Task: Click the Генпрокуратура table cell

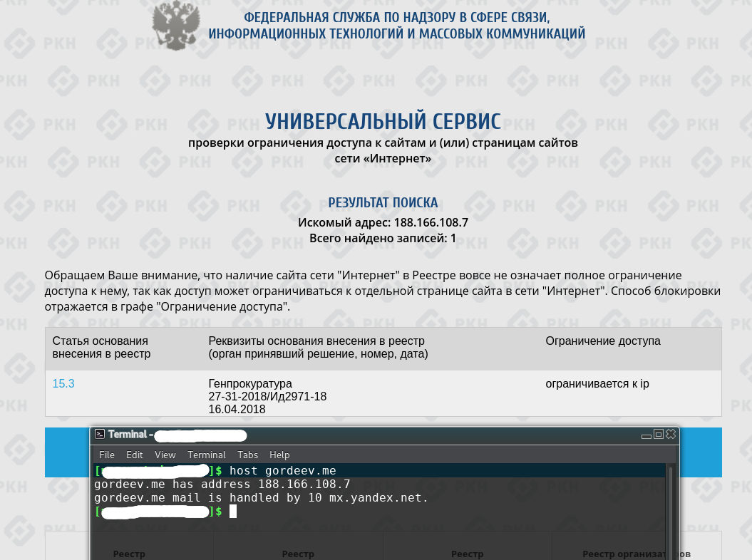Action: tap(250, 383)
